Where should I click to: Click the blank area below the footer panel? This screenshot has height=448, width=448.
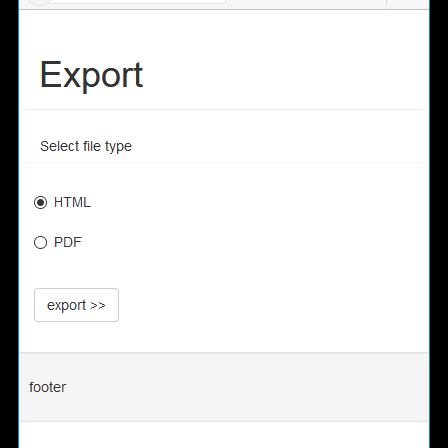click(x=224, y=435)
